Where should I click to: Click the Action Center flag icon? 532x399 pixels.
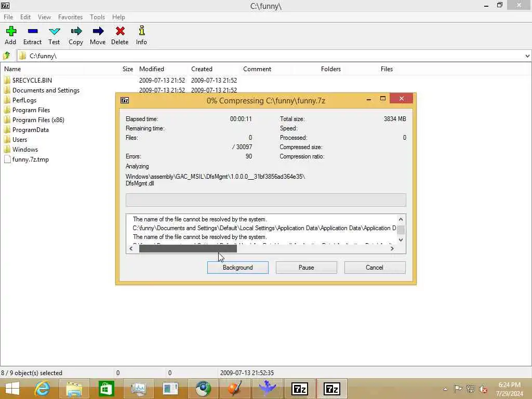coord(458,389)
